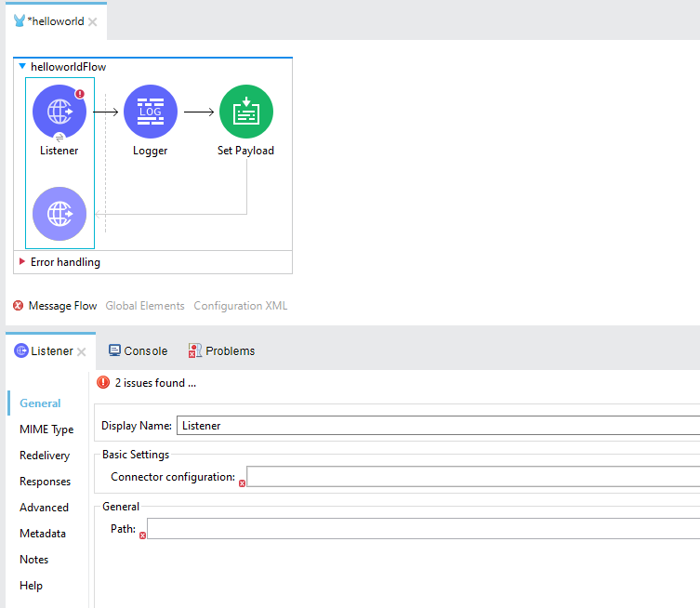Activate the helloworld editor tab
Screen dimensions: 700x608
[58, 21]
